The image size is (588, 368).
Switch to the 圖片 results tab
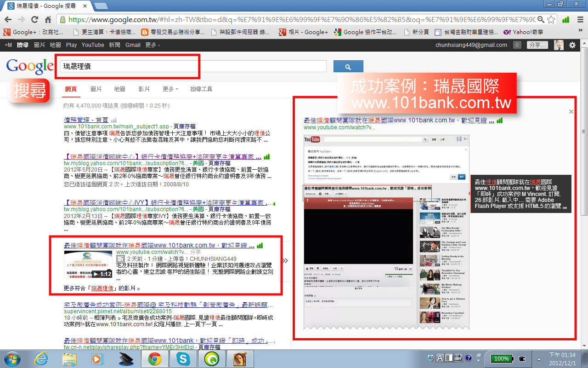tap(96, 89)
